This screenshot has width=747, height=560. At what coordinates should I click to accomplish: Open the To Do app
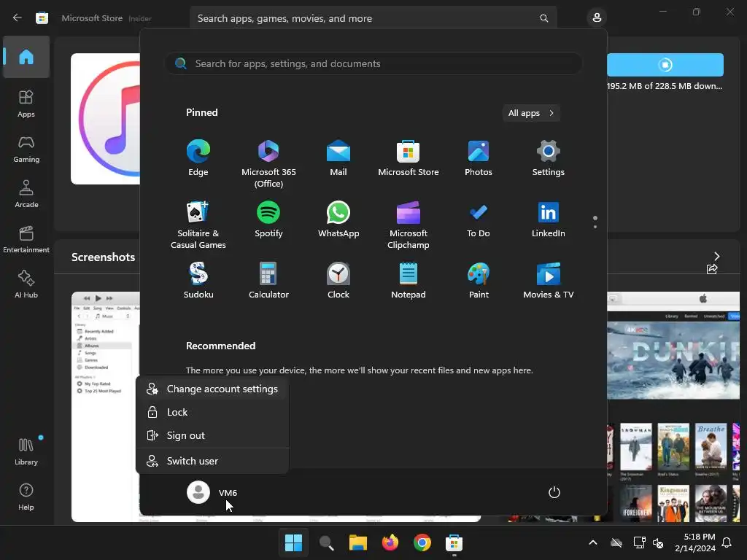479,220
